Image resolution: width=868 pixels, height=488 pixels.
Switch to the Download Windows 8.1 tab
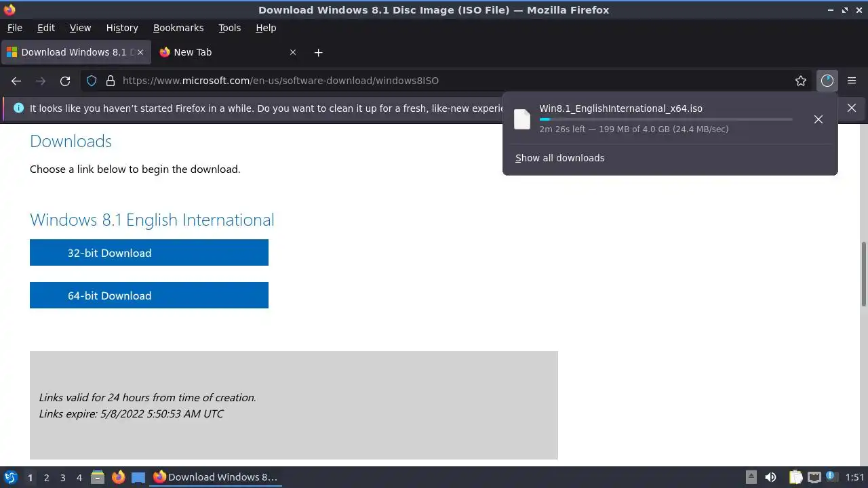click(x=75, y=52)
